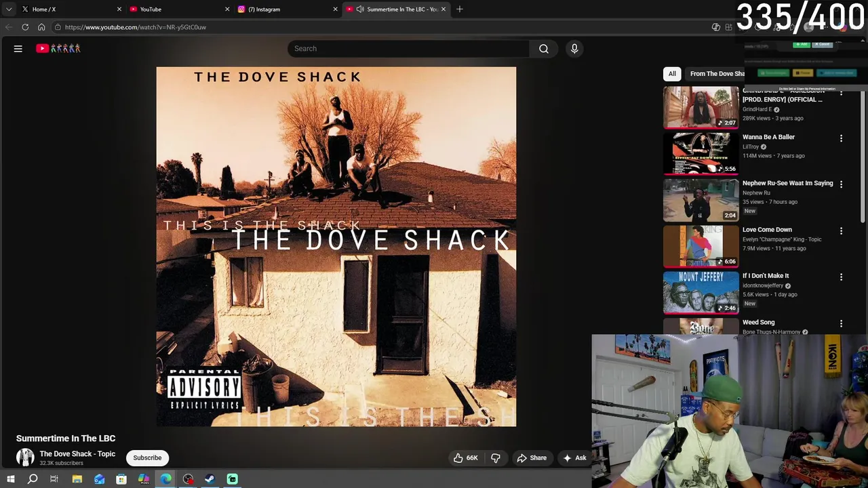Open the Nephew Ru-See Waat Im Saying title
This screenshot has height=488, width=868.
pyautogui.click(x=787, y=183)
